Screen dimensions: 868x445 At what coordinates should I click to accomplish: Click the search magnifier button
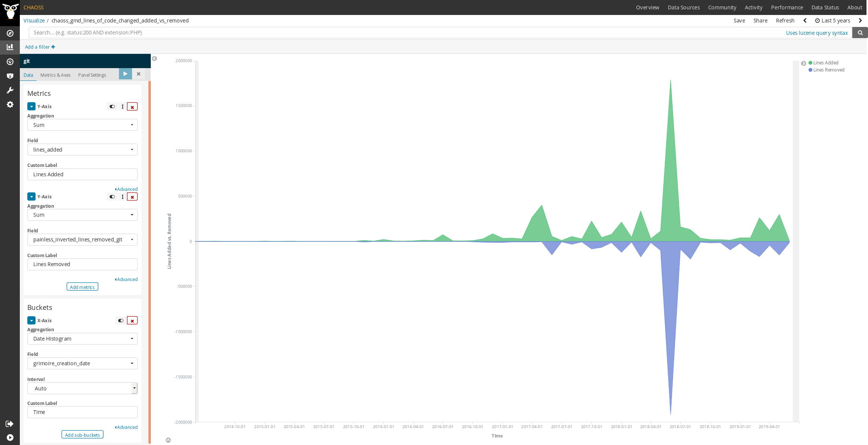[x=860, y=33]
